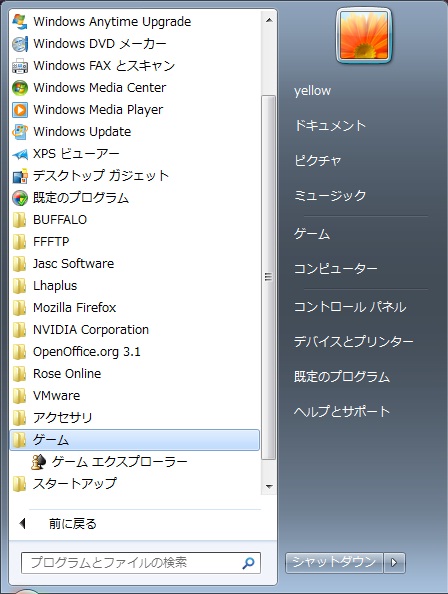The width and height of the screenshot is (448, 594).
Task: Open the Windows Update icon
Action: click(x=20, y=131)
